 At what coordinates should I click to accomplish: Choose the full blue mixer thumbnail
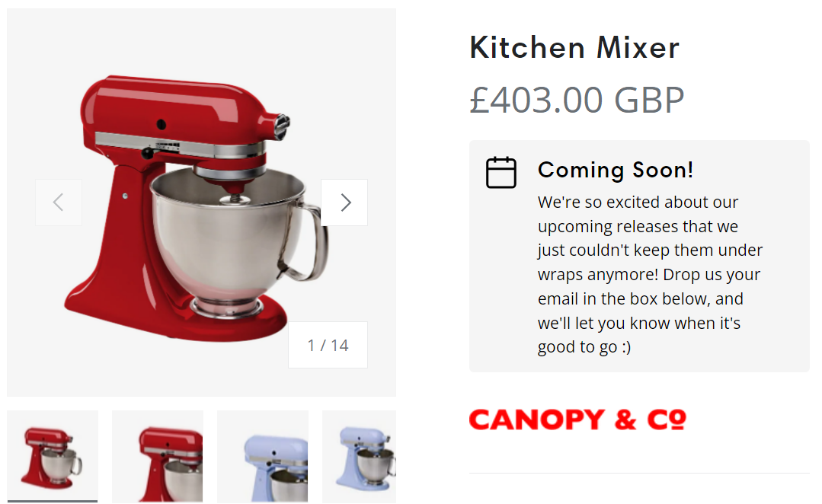click(359, 456)
